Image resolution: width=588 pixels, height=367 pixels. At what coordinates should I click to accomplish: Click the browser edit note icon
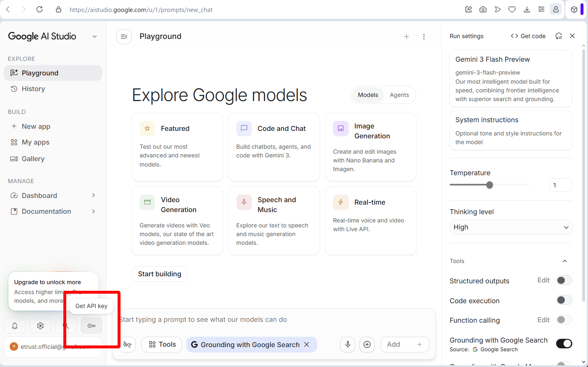[x=468, y=10]
